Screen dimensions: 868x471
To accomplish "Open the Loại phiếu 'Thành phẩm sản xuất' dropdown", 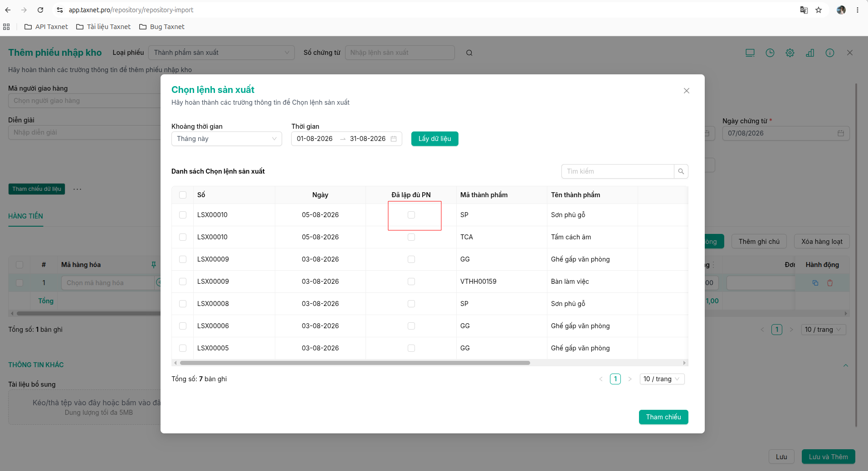I will point(222,53).
